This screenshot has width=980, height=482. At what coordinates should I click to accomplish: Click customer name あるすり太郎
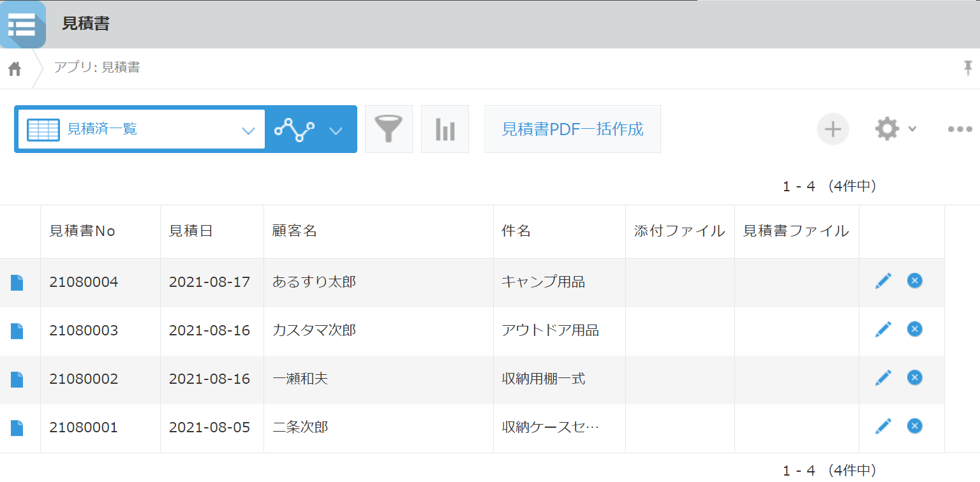[314, 282]
